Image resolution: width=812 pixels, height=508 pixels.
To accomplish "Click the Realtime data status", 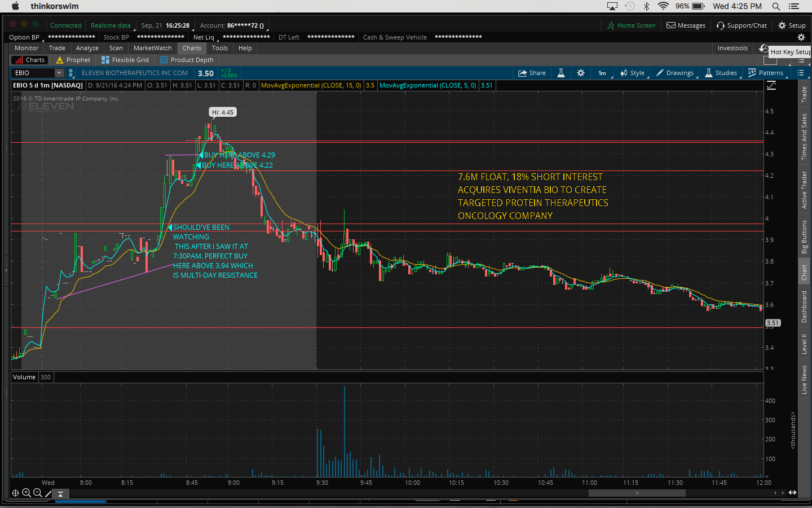I will coord(111,25).
